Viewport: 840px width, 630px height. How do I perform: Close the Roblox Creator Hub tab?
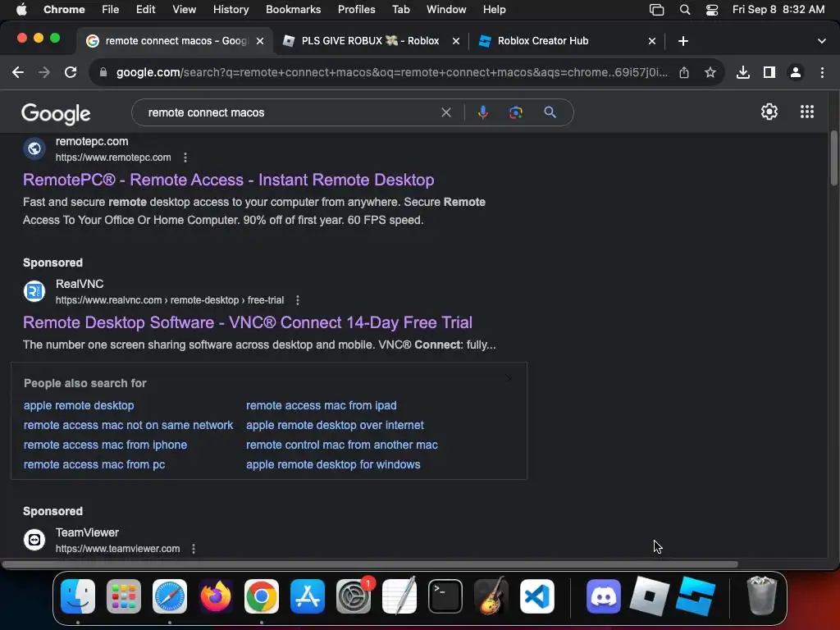pos(652,41)
